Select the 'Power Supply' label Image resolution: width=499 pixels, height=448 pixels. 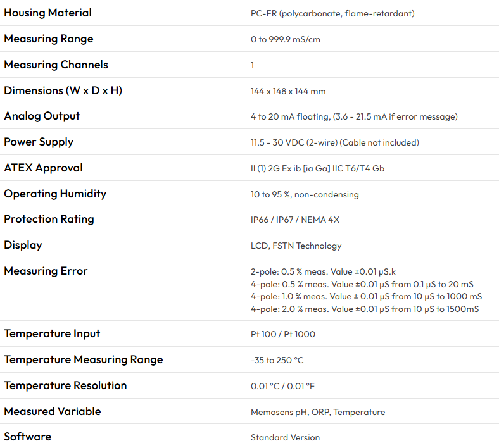coord(39,142)
